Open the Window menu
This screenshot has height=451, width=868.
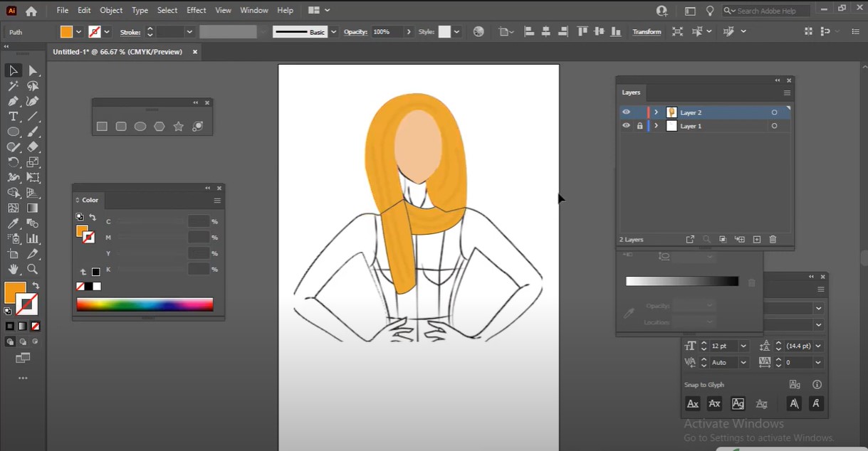254,11
